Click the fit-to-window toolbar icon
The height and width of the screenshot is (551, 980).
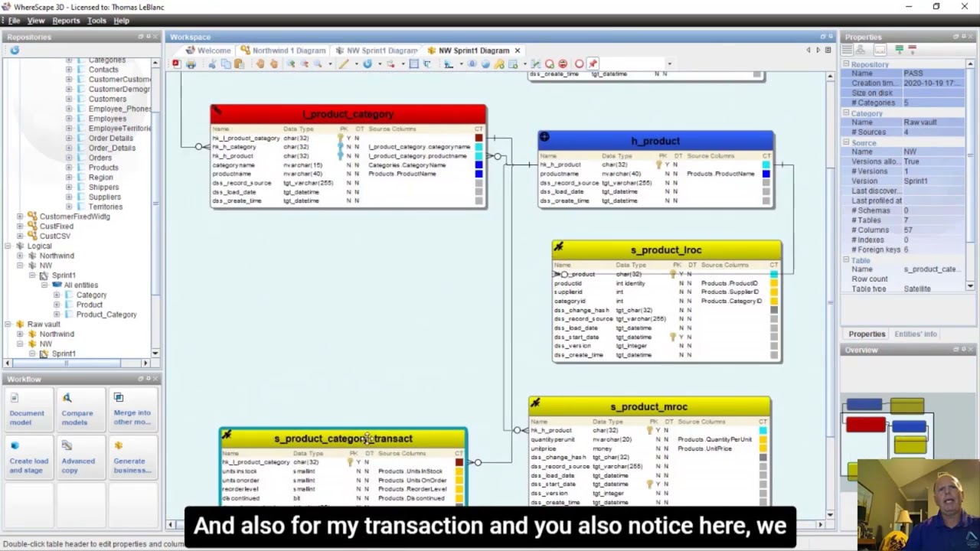click(414, 64)
